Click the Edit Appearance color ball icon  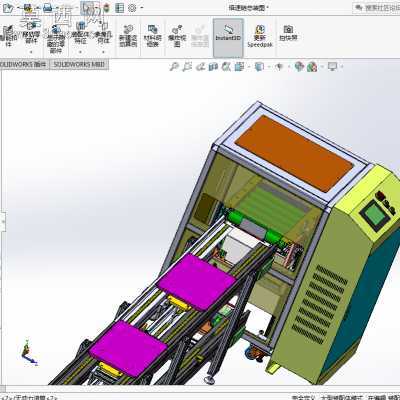(299, 67)
